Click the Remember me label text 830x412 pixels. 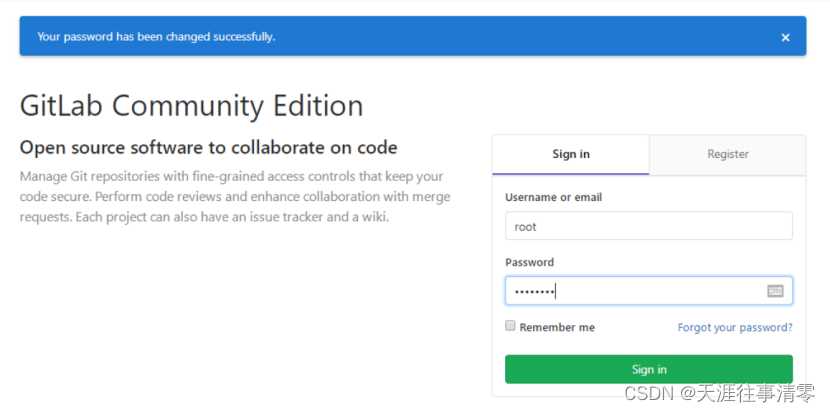point(557,327)
